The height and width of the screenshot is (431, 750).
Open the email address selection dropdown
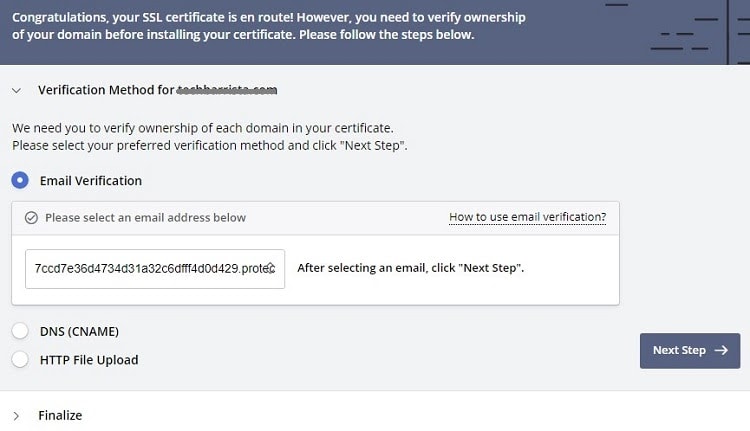point(155,269)
